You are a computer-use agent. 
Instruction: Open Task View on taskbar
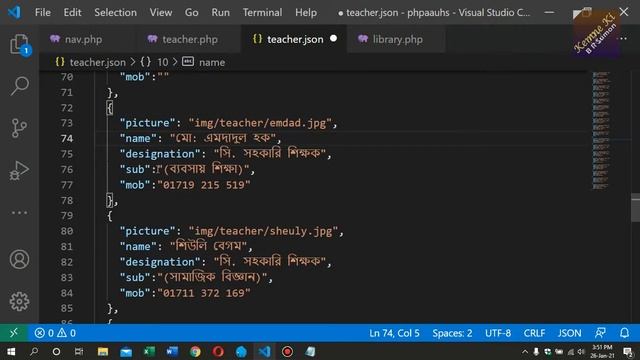[79, 351]
